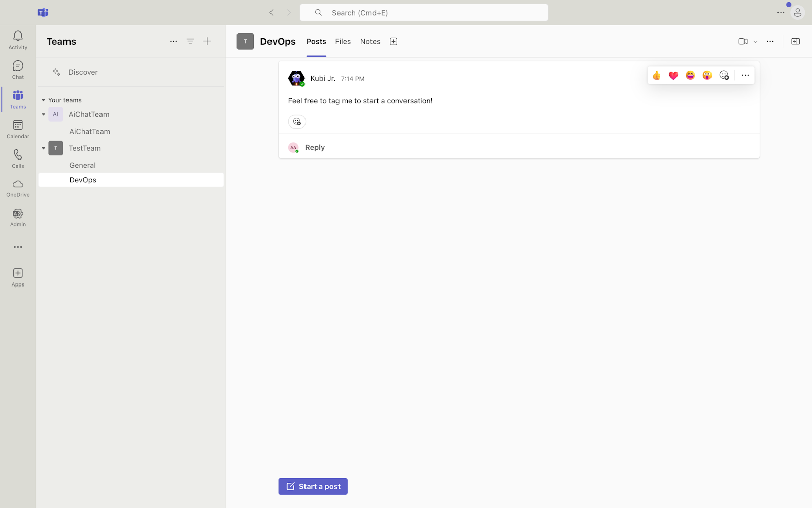
Task: Click the DevOps channel avatar
Action: click(245, 41)
